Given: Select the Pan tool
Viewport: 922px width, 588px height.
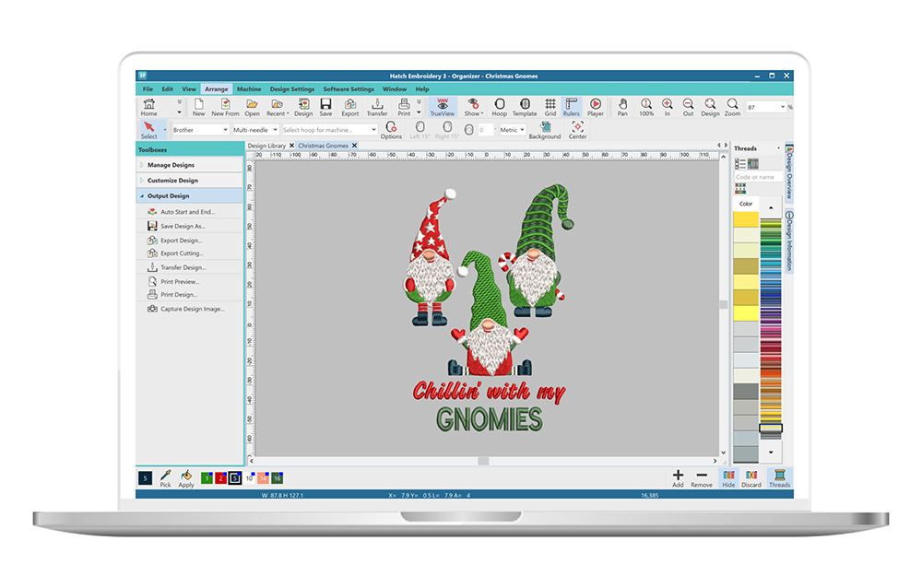Looking at the screenshot, I should click(x=622, y=107).
